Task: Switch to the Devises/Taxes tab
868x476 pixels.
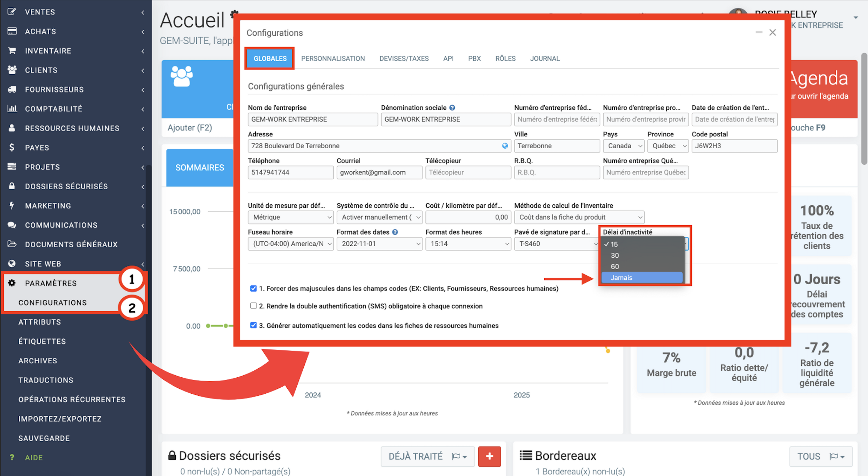Action: click(x=404, y=59)
